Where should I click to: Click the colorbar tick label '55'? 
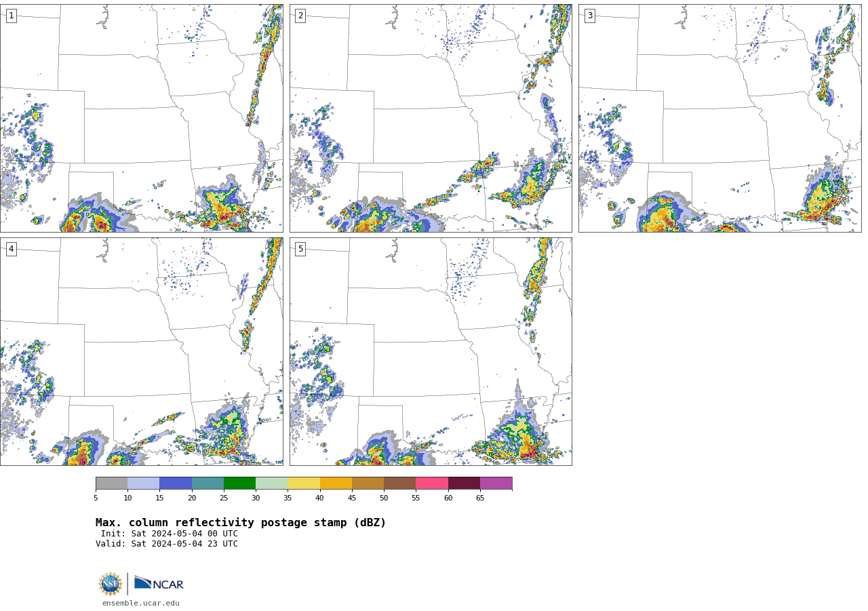[x=416, y=498]
